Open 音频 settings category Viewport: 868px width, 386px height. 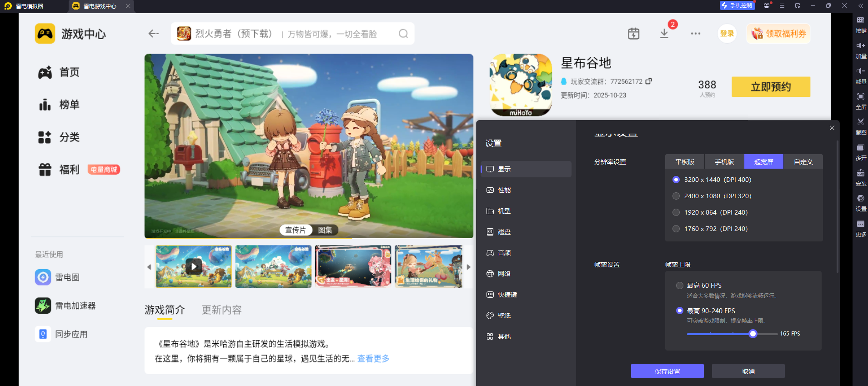pos(526,253)
